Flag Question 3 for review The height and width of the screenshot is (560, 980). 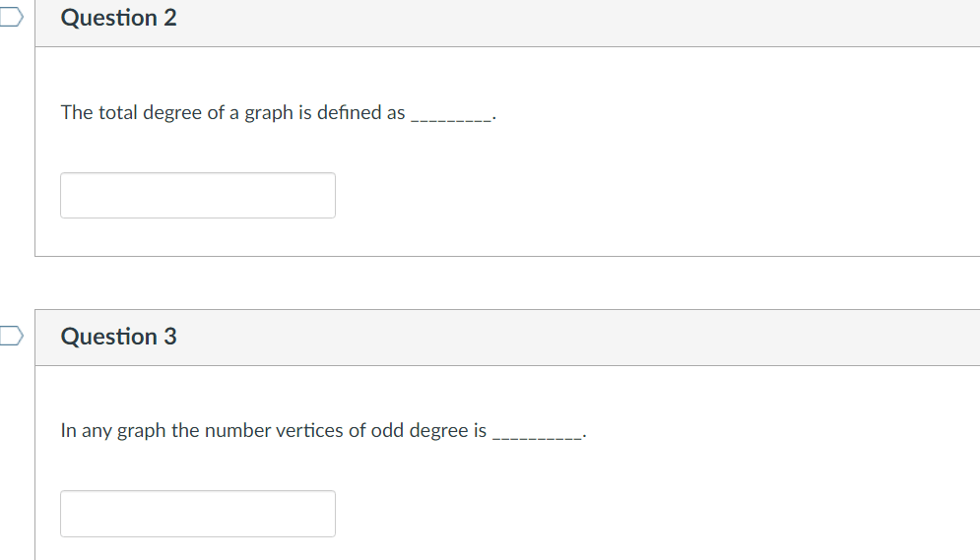pos(11,336)
